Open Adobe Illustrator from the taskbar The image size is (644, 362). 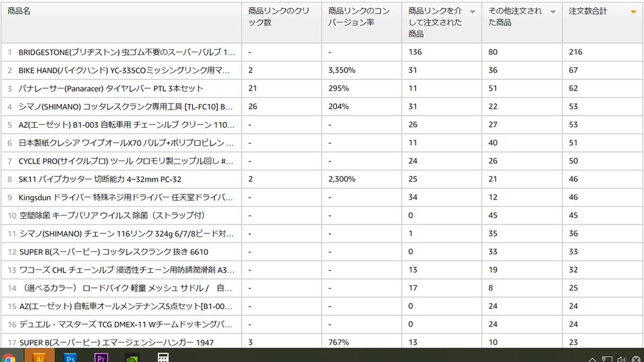click(39, 357)
